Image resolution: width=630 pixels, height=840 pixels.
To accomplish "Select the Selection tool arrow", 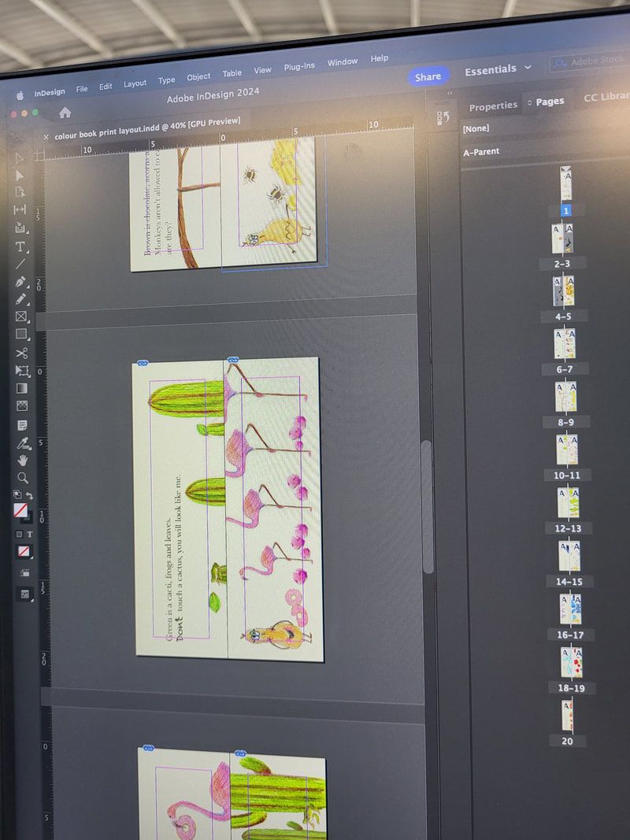I will (19, 157).
